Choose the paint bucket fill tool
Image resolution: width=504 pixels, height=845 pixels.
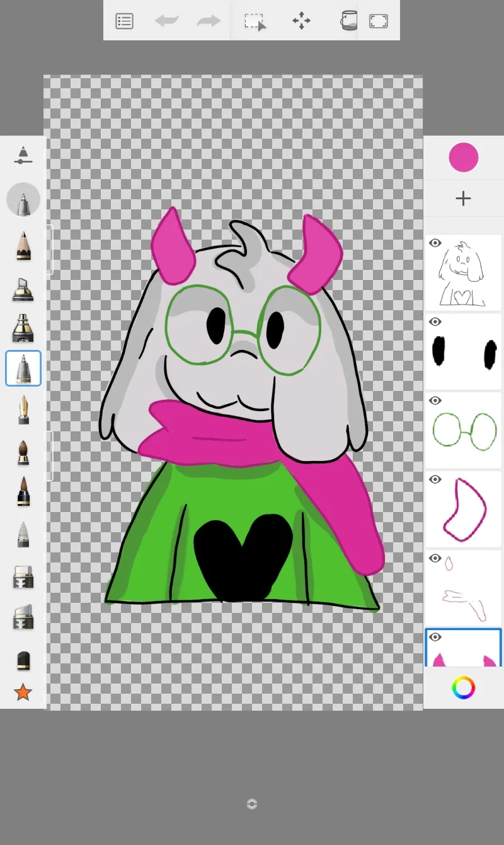(348, 20)
